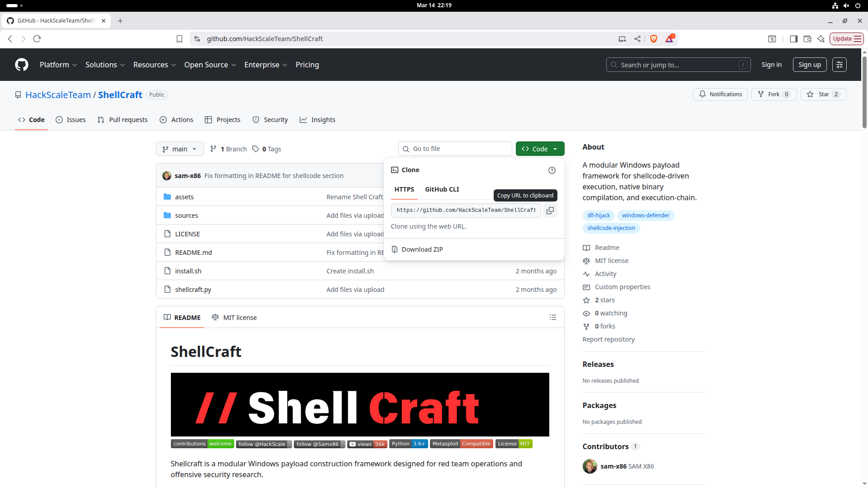This screenshot has width=868, height=488.
Task: Expand the Solutions menu
Action: (x=105, y=65)
